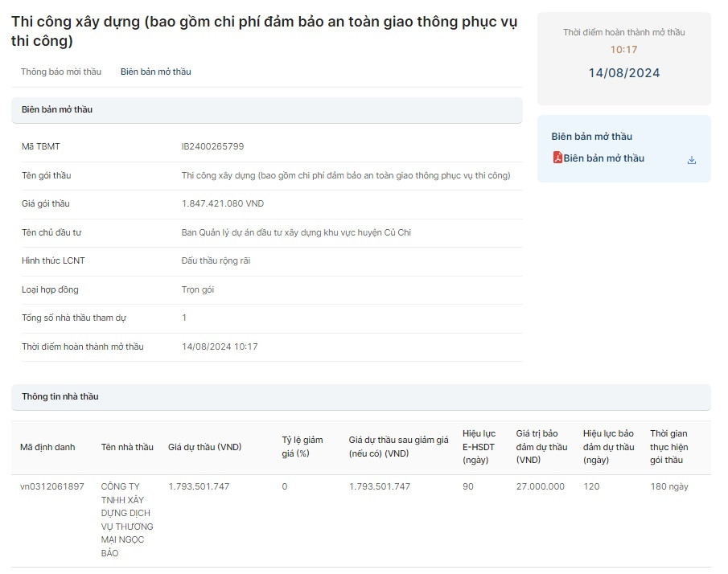The height and width of the screenshot is (574, 728).
Task: Click the Mã định danh column header
Action: [47, 447]
